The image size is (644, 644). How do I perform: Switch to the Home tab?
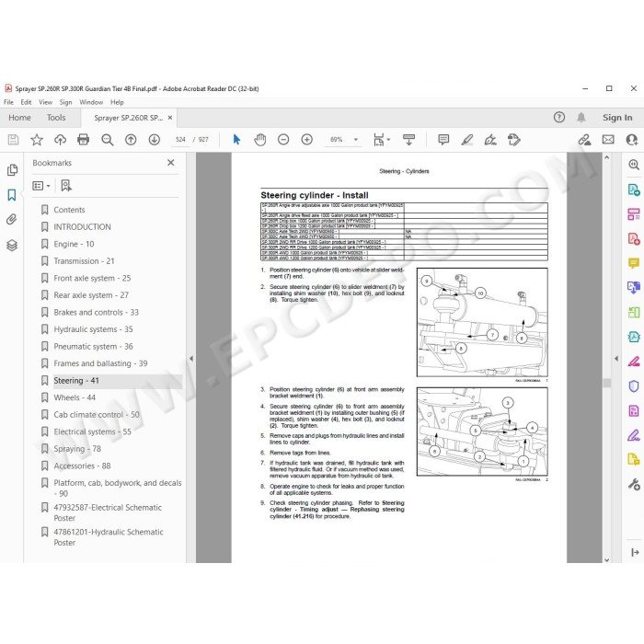[x=19, y=118]
